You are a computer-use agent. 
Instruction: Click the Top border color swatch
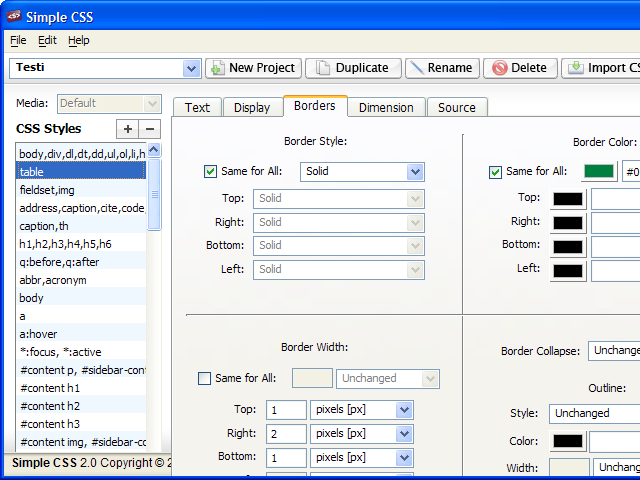pyautogui.click(x=568, y=199)
